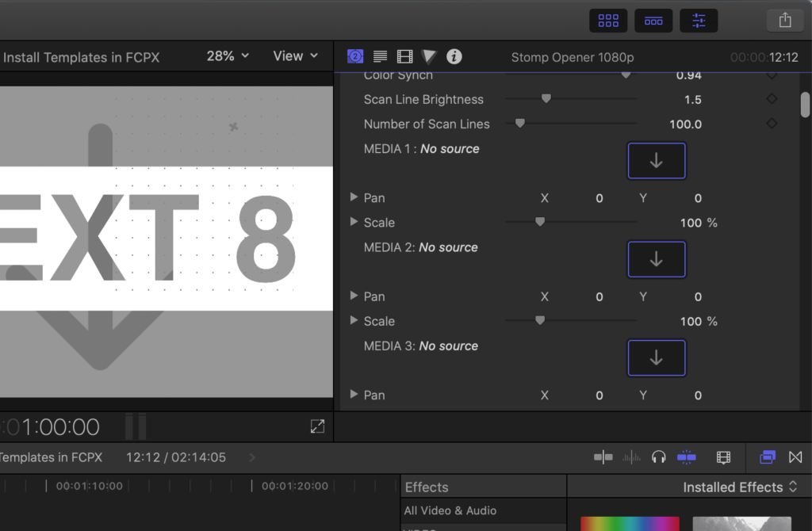This screenshot has width=812, height=531.
Task: Open the 28% viewer zoom dropdown
Action: [x=228, y=56]
